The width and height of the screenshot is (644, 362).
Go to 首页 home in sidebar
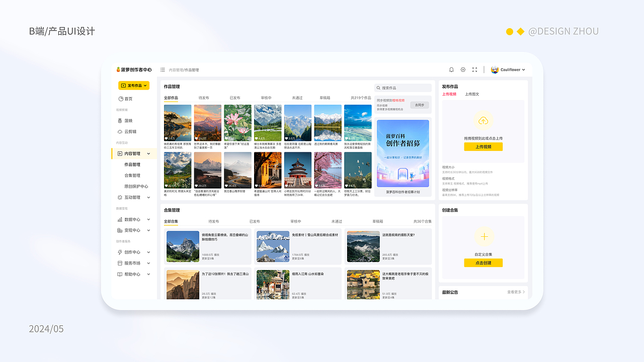click(x=126, y=99)
